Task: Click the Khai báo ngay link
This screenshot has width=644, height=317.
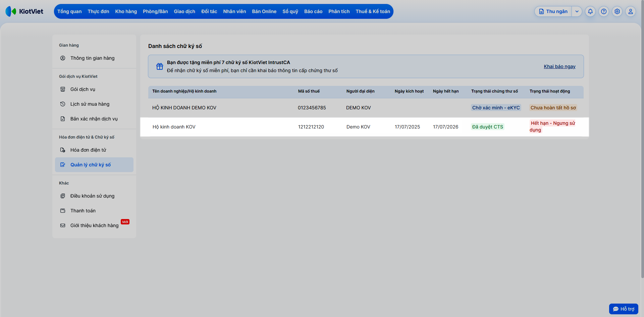Action: 560,66
